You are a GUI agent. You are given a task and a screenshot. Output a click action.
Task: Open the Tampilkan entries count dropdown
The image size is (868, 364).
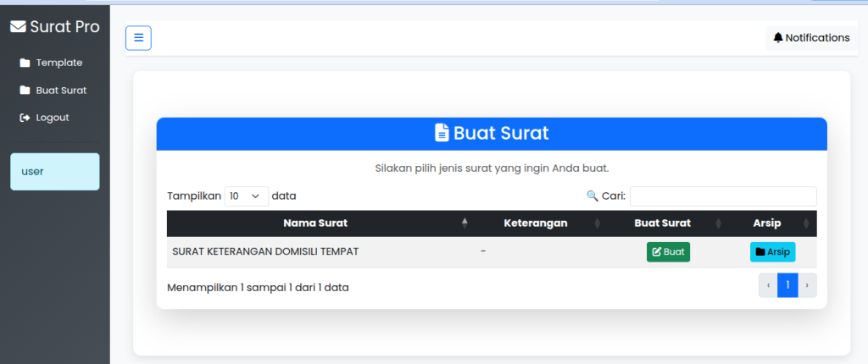246,196
